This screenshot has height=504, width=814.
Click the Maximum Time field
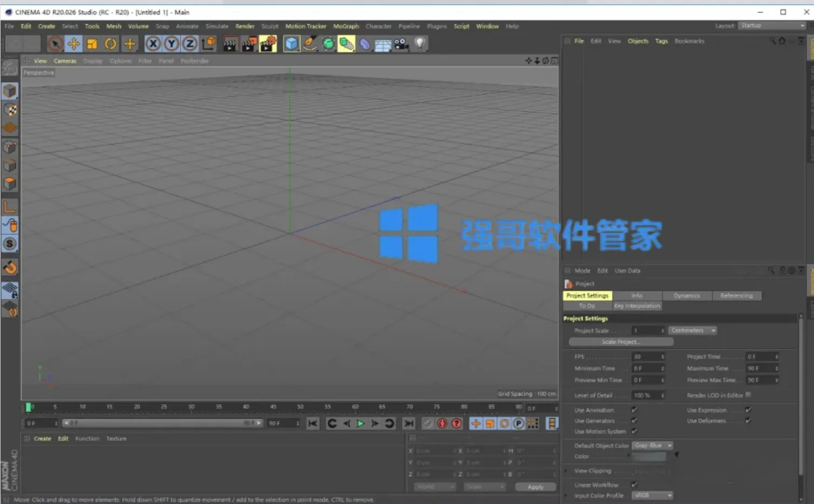[x=762, y=368]
